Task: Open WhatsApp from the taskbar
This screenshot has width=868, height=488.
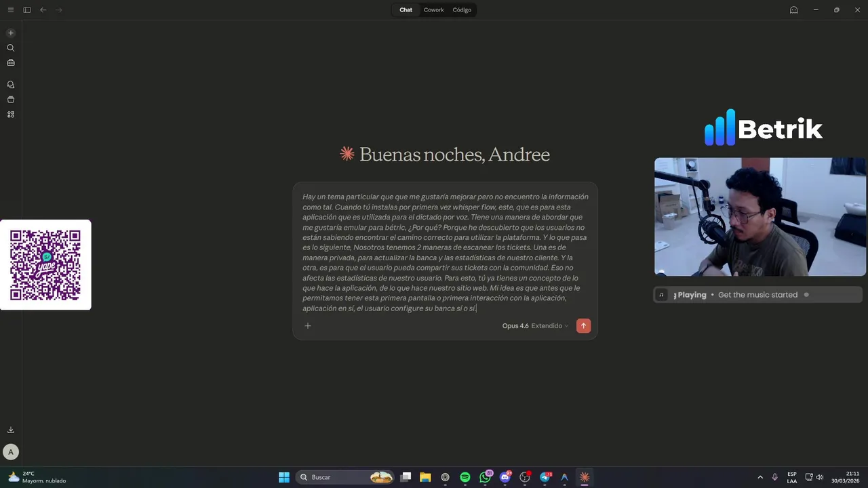Action: click(486, 477)
